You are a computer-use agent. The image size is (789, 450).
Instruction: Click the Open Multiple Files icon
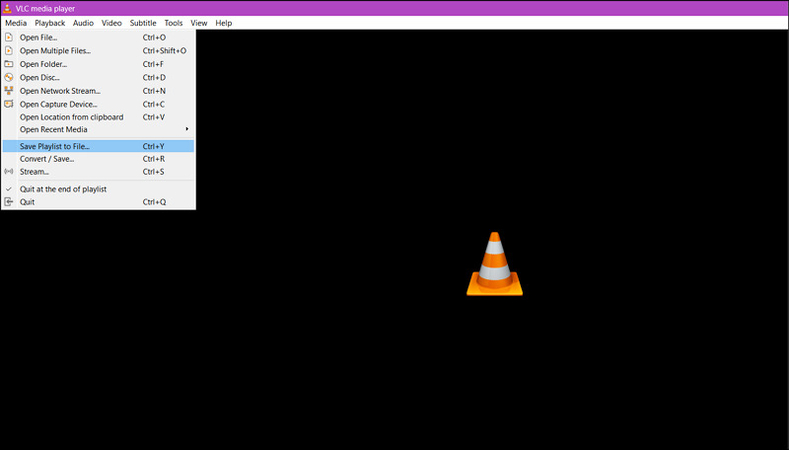click(x=9, y=50)
